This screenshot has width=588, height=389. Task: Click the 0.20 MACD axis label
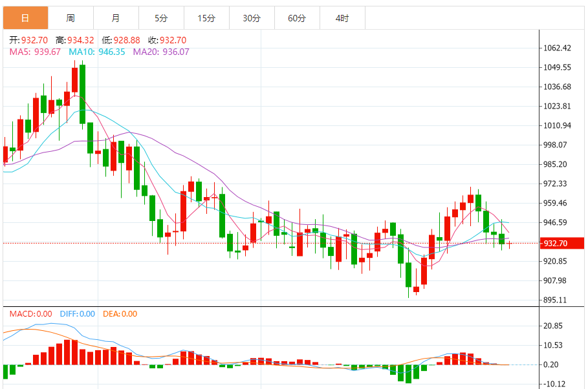tap(551, 364)
